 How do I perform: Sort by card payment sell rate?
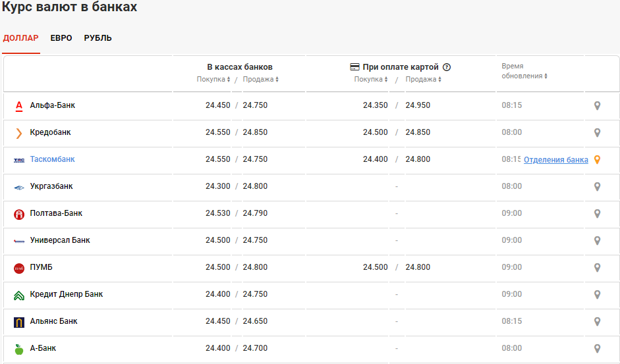423,80
